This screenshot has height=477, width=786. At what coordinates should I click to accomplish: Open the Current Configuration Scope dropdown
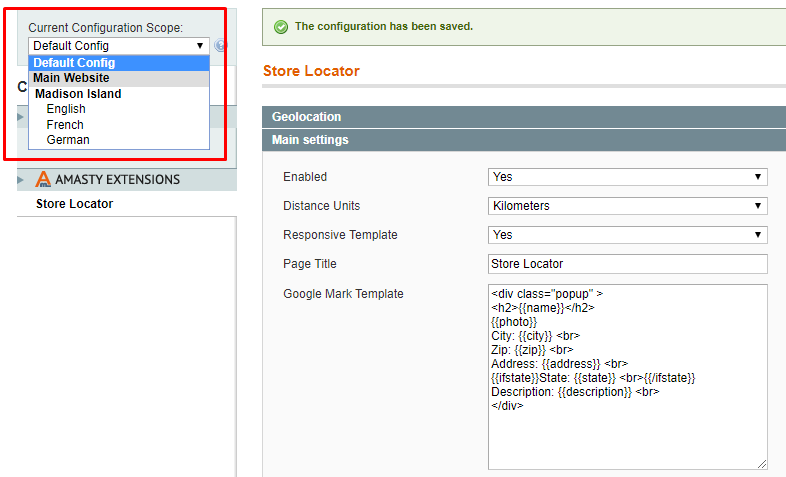(118, 45)
